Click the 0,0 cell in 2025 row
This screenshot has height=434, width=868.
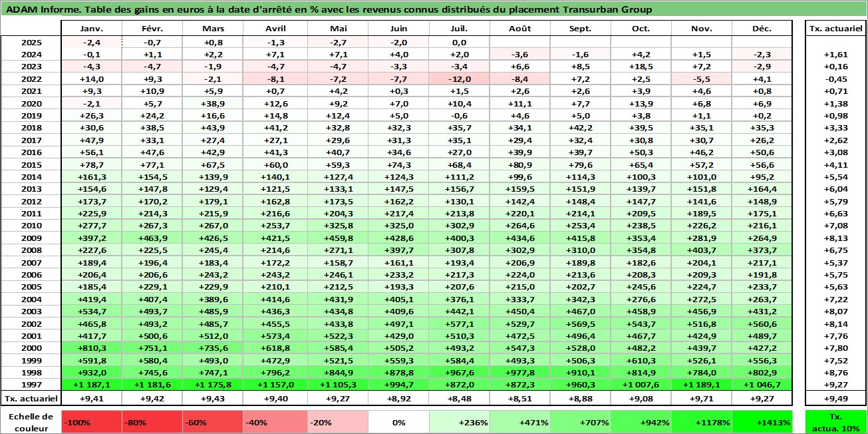459,42
